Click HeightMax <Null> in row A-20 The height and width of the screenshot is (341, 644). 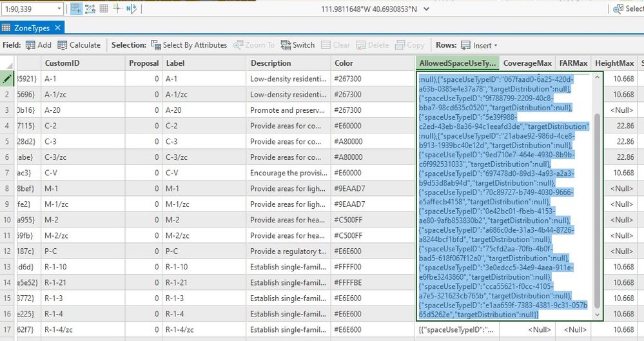[x=620, y=110]
